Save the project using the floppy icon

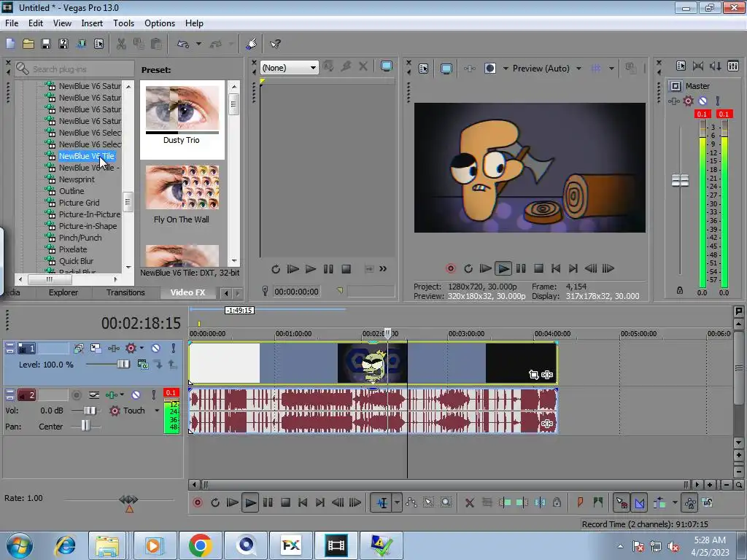(x=46, y=44)
